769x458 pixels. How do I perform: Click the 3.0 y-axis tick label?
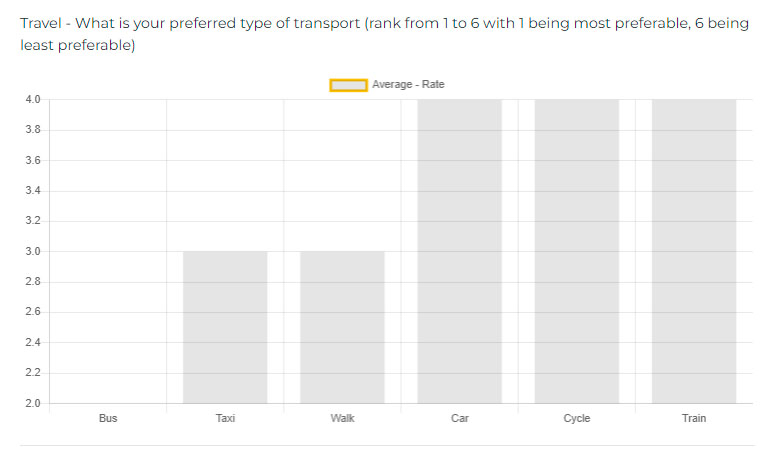(33, 252)
